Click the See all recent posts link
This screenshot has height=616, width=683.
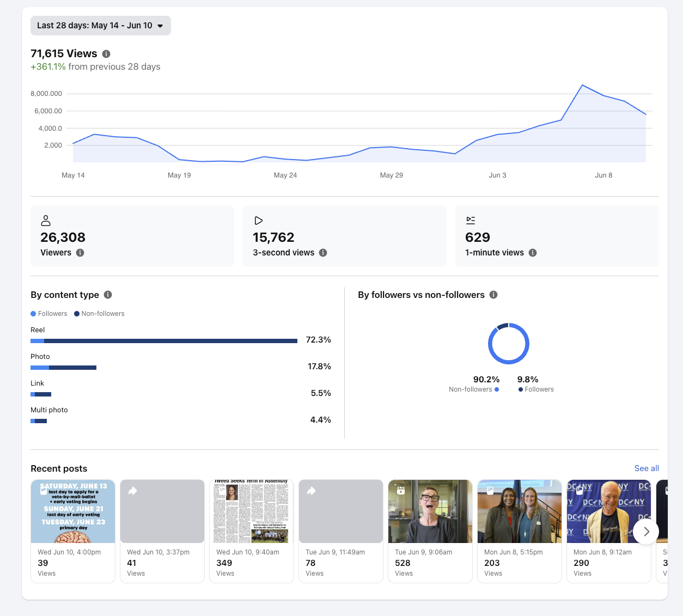[x=647, y=468]
